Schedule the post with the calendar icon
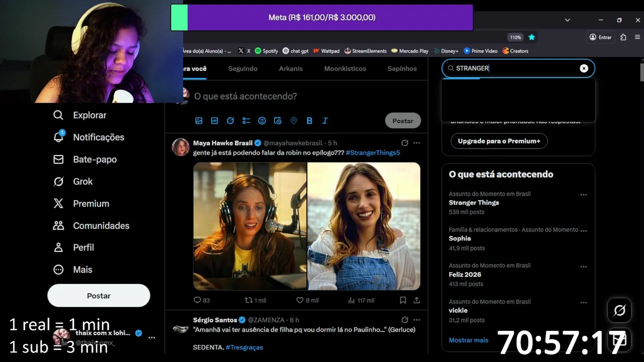This screenshot has width=644, height=362. [x=278, y=121]
